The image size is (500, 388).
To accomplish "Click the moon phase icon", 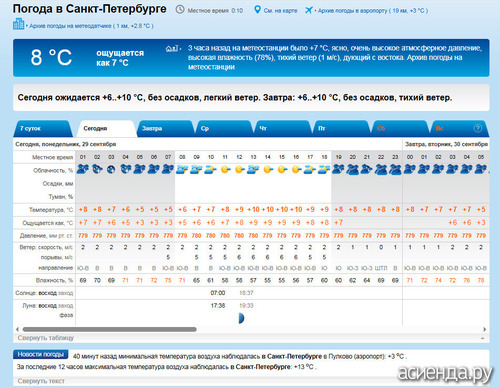I will coord(241,318).
